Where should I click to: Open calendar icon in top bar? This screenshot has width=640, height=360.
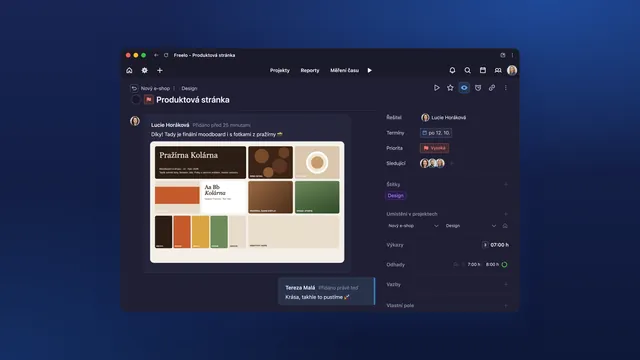click(483, 70)
